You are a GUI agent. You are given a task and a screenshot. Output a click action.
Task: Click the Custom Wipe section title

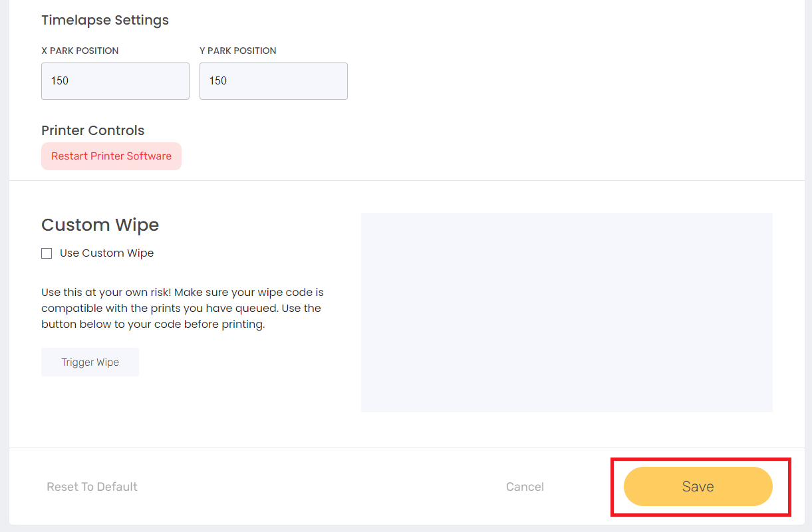point(100,225)
